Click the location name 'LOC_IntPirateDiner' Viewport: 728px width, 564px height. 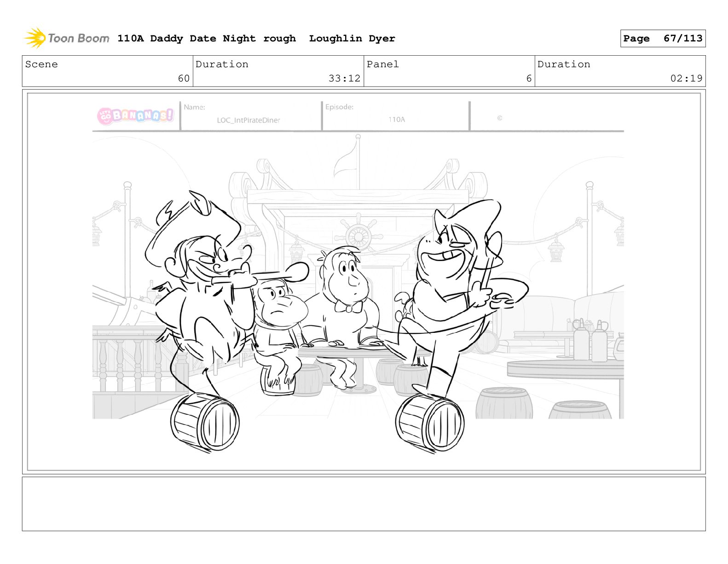tap(248, 120)
